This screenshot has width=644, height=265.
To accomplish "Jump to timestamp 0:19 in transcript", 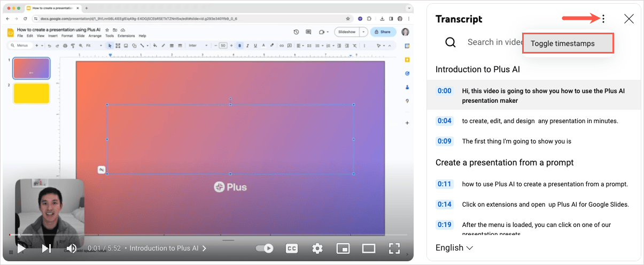I will 445,225.
